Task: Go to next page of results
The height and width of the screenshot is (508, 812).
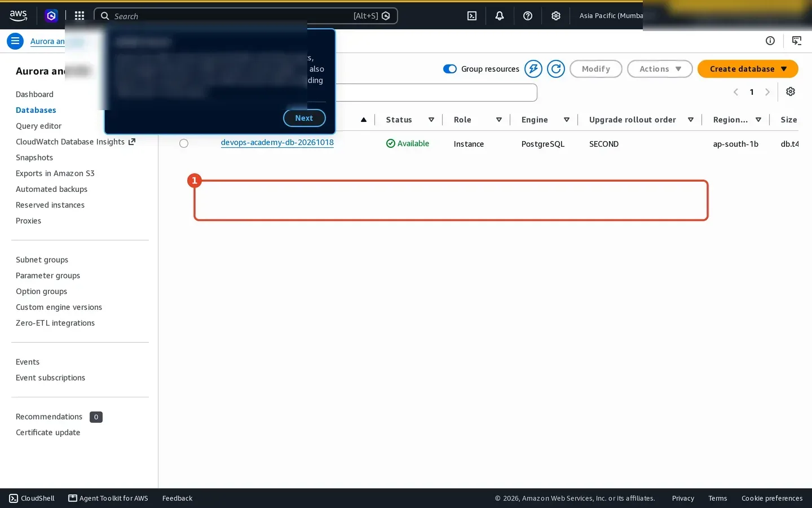Action: pyautogui.click(x=767, y=92)
